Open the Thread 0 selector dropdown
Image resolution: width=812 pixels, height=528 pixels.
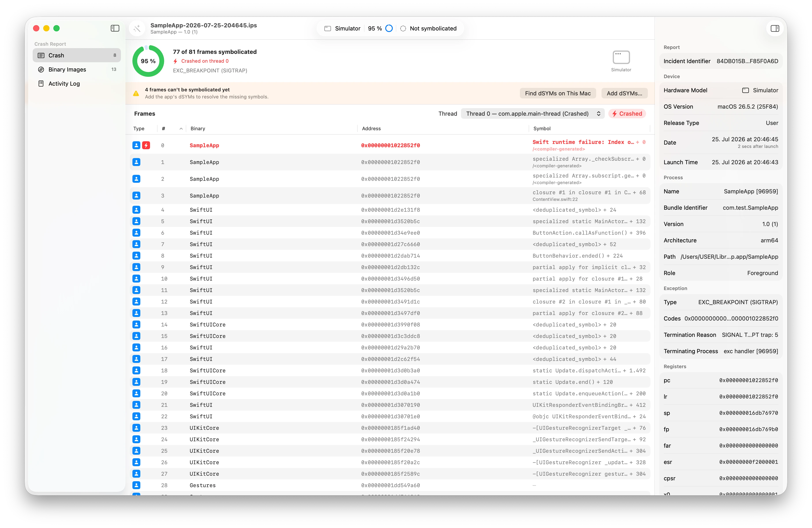(x=533, y=114)
